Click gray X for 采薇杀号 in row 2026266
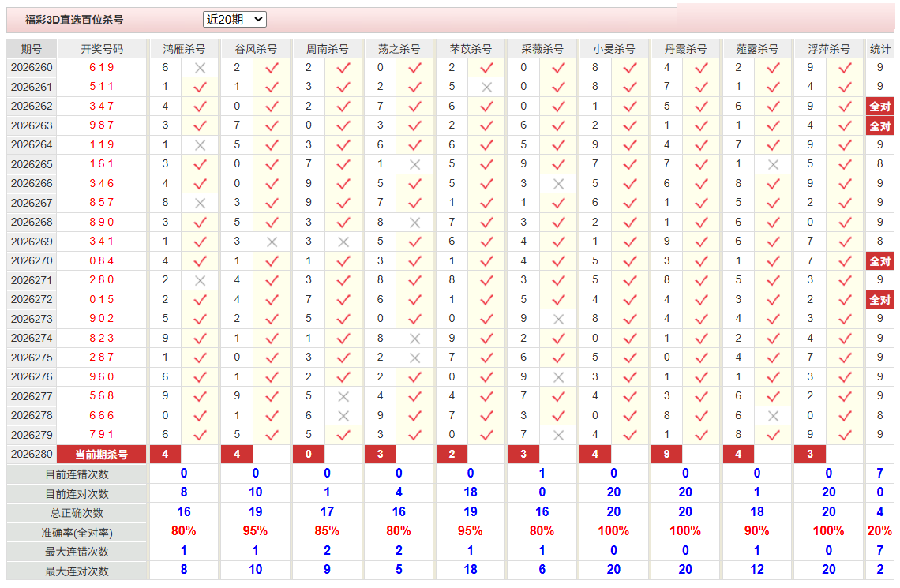 [558, 184]
